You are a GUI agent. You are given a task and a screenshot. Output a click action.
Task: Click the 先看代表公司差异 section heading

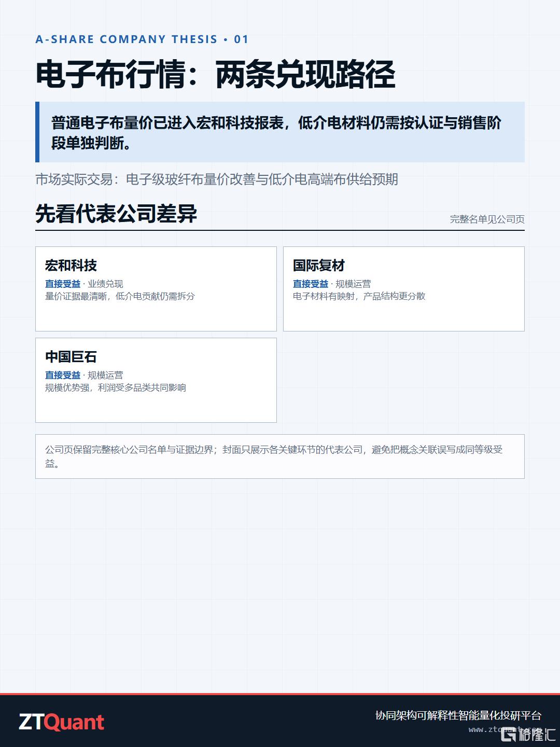tap(116, 214)
